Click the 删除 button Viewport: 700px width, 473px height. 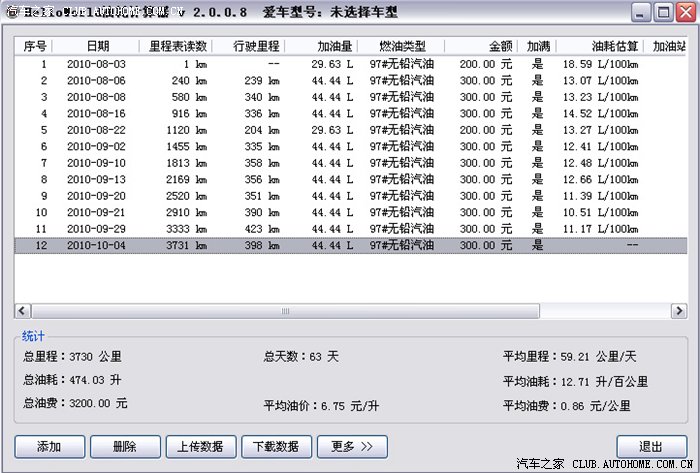pyautogui.click(x=125, y=447)
